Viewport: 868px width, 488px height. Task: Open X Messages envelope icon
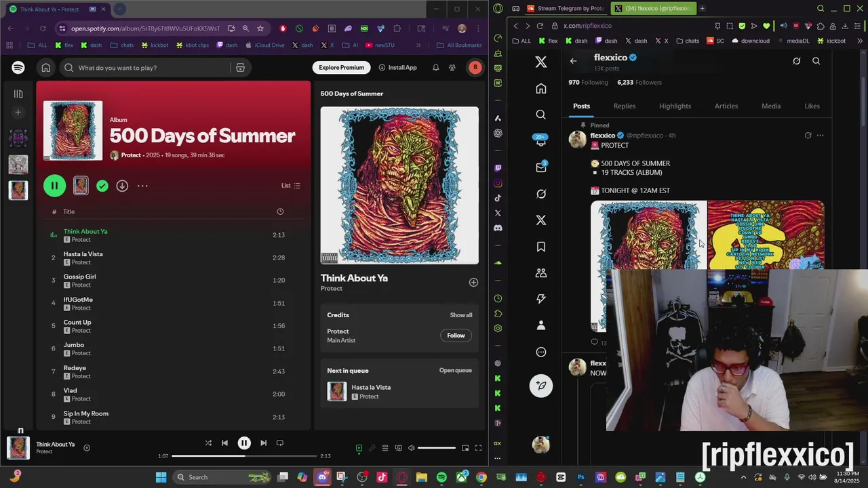[540, 167]
